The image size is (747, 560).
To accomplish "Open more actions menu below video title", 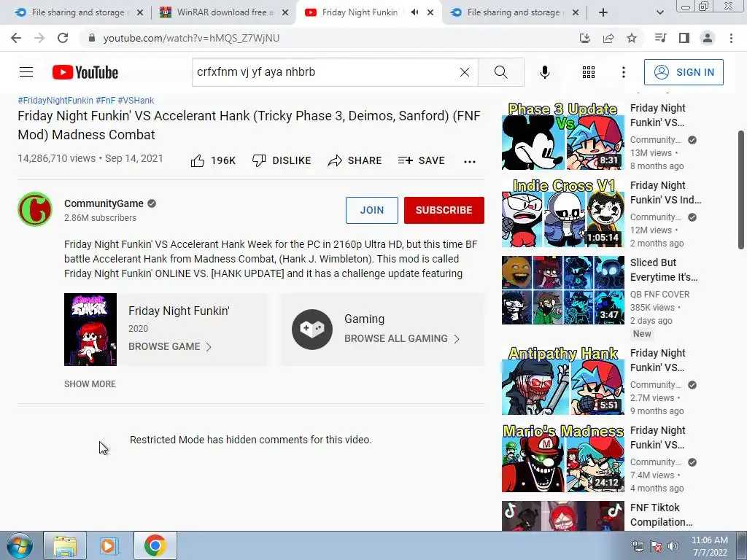I will coord(470,161).
